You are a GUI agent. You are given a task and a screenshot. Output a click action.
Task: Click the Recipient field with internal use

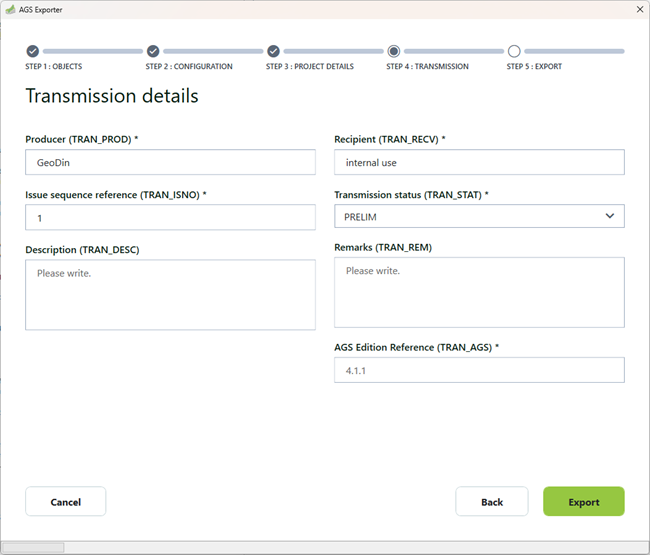(479, 162)
